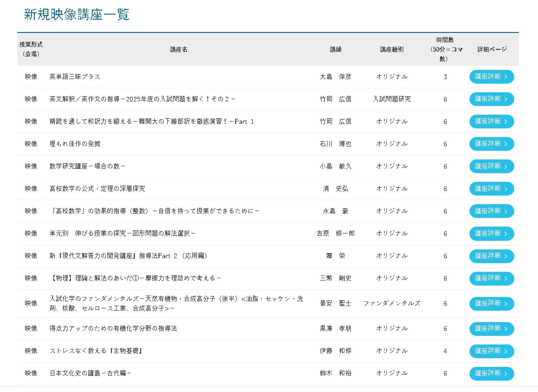
Task: Select course title 埋もれ佳作の発掘
Action: pos(75,144)
